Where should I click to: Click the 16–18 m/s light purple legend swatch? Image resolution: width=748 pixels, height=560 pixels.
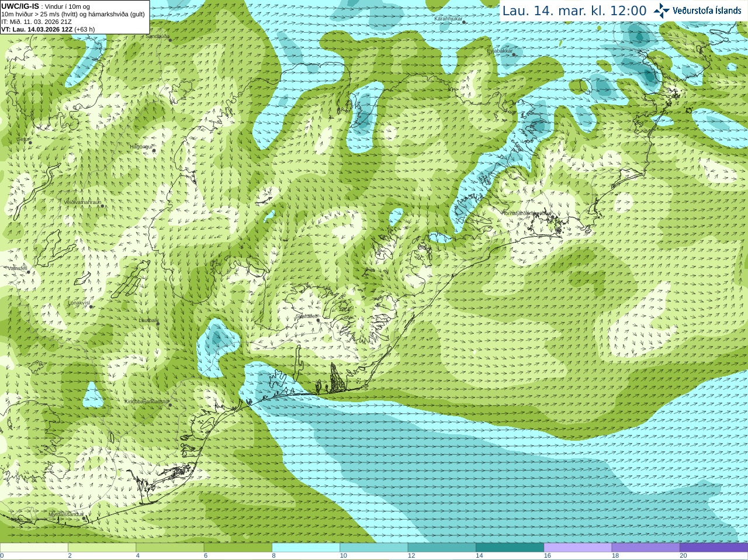pyautogui.click(x=577, y=548)
